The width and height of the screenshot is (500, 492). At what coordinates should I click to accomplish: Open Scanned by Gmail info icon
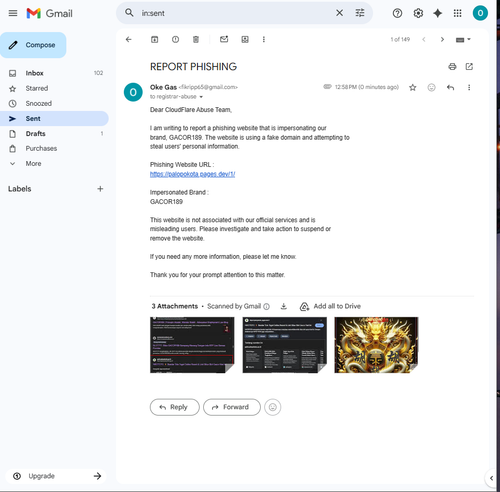coord(266,306)
